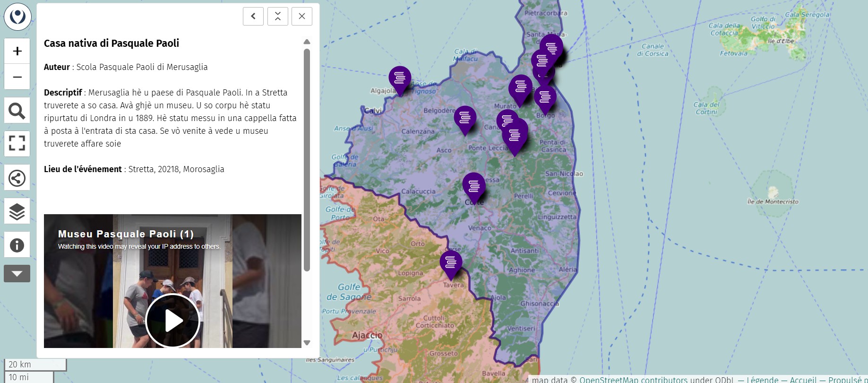Open the share and embed panel
Image resolution: width=868 pixels, height=383 pixels.
(17, 178)
